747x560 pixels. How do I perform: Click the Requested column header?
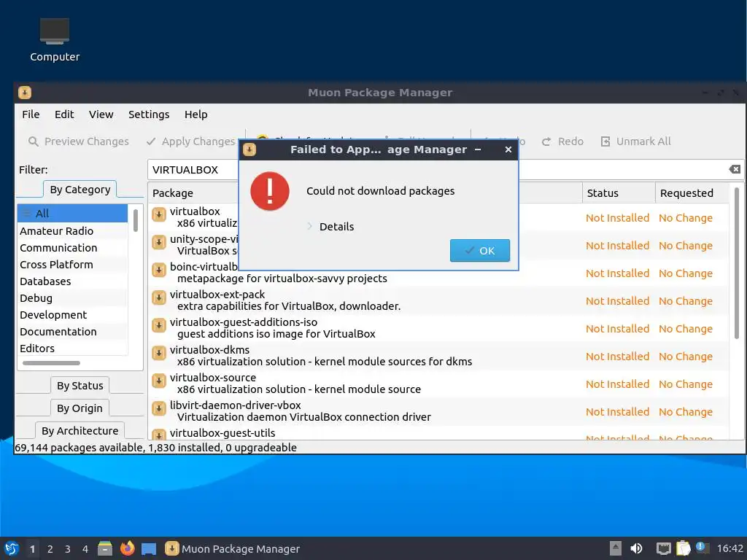[692, 192]
